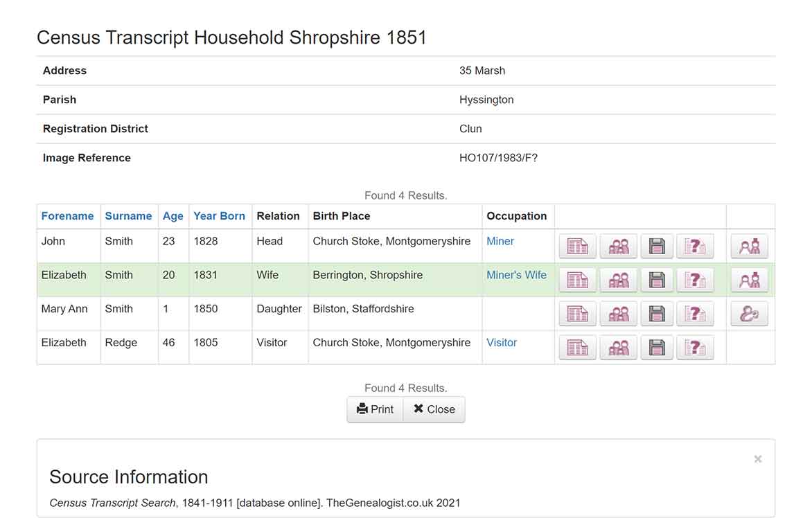Click family tree icon for Elizabeth Smith

[750, 280]
